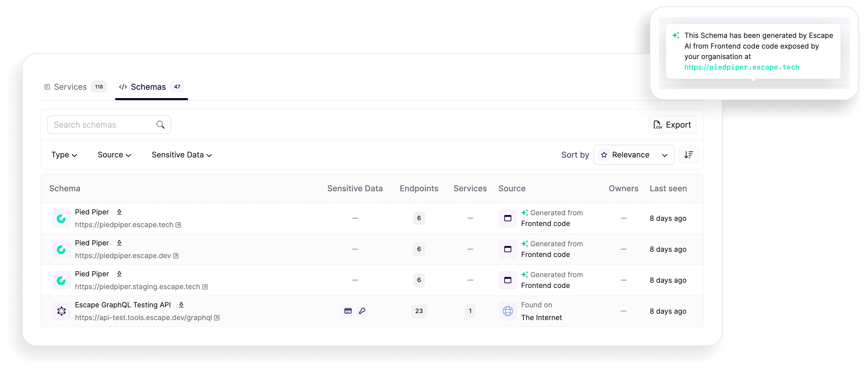Click the credit card sensitive data icon
868x371 pixels.
pos(348,311)
